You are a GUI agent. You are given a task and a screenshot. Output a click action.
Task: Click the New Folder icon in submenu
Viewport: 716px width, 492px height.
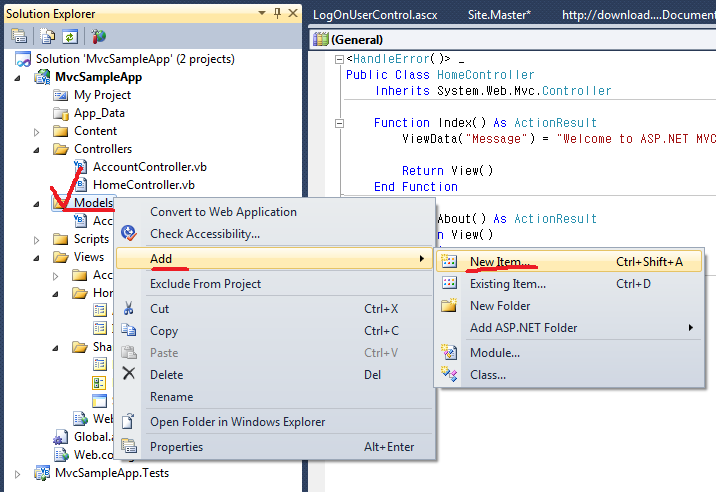click(x=449, y=305)
